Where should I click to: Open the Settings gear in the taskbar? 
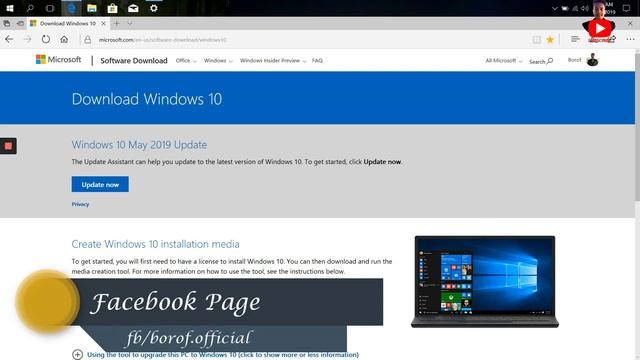(x=153, y=8)
